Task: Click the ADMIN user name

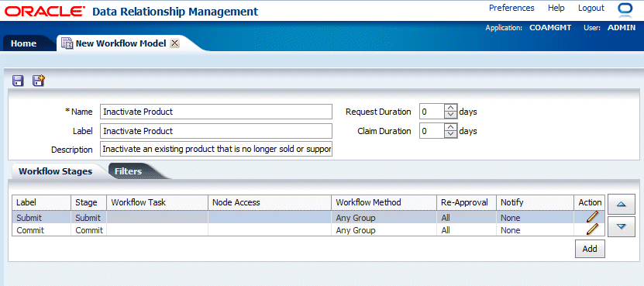Action: click(x=622, y=28)
